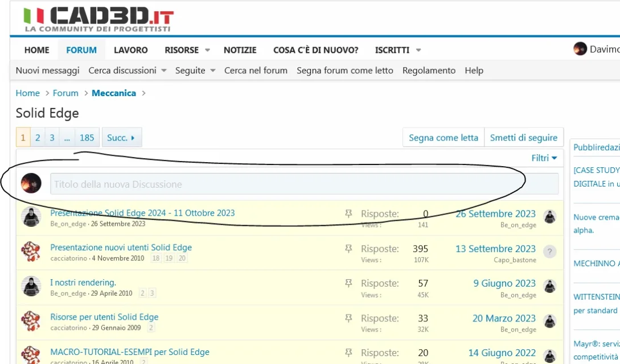The image size is (620, 364).
Task: Open Capo_bastone question-mark avatar
Action: [549, 251]
